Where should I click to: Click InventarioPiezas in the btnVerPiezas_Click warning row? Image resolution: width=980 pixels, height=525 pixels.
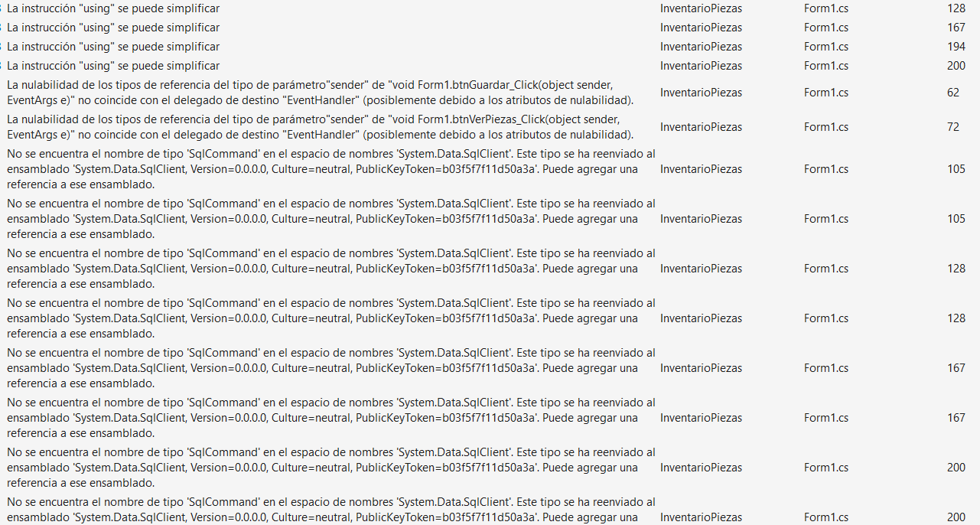pos(701,127)
